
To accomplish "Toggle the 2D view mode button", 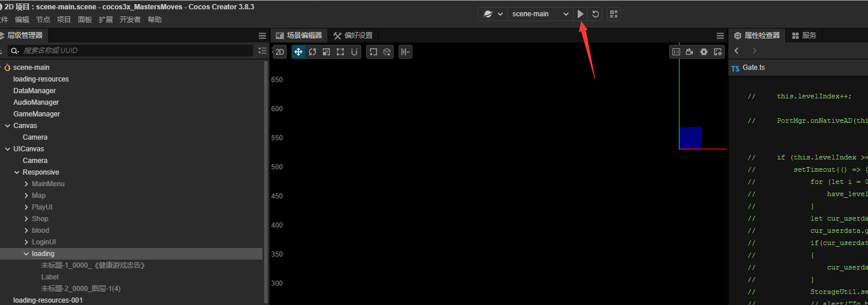I will click(x=279, y=52).
